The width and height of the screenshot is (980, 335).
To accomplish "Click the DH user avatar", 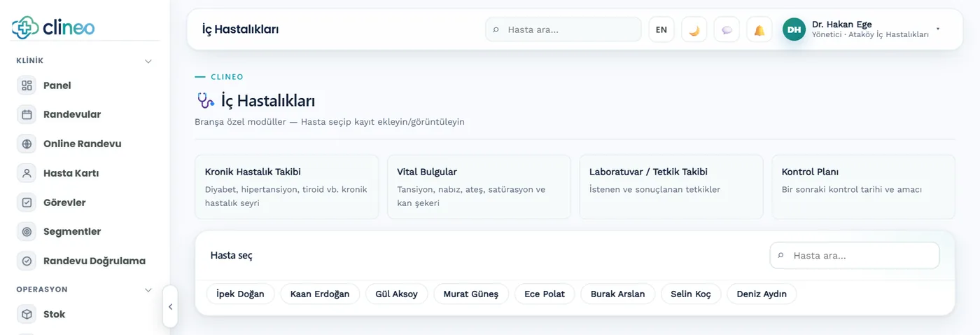I will [794, 29].
